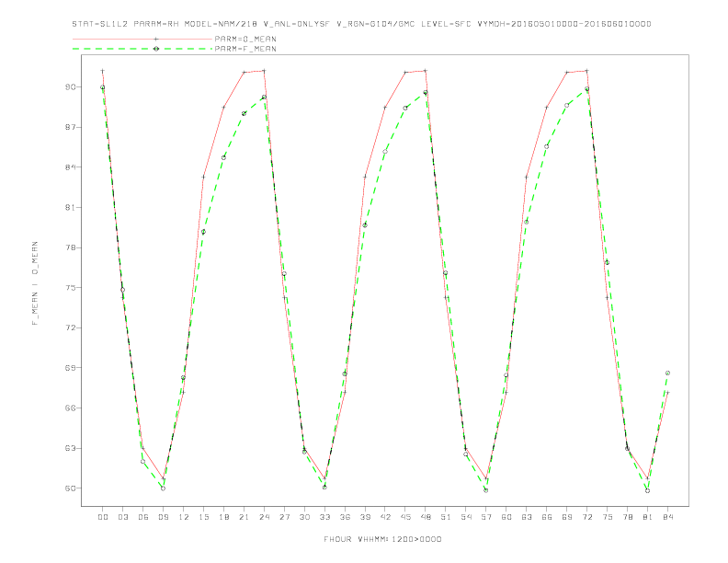Click the x-axis hour label 00

pyautogui.click(x=103, y=517)
